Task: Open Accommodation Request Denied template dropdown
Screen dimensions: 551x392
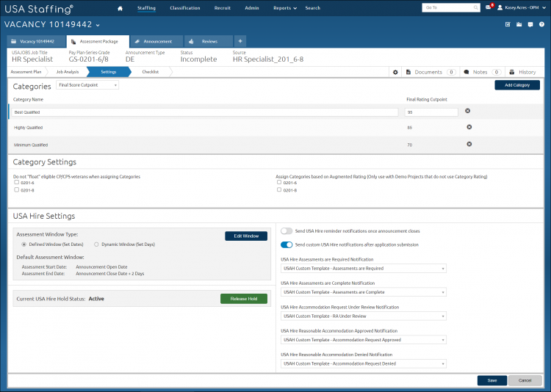Action: coord(364,364)
